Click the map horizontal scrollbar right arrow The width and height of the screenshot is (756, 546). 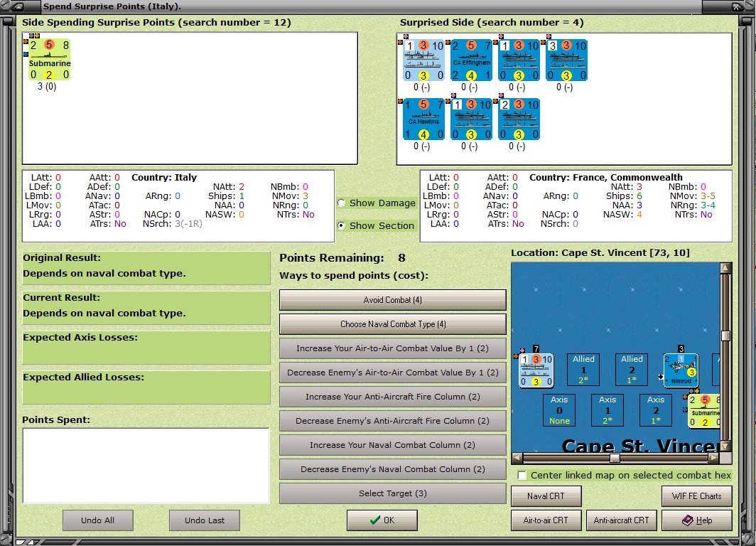pyautogui.click(x=714, y=457)
